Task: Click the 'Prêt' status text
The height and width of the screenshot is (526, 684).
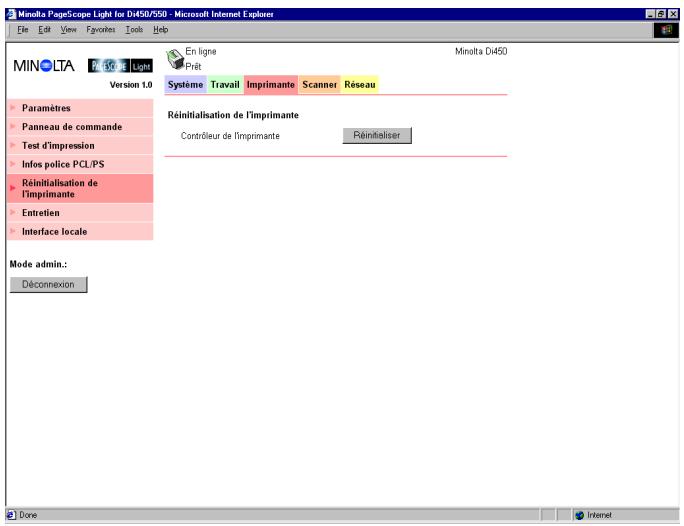Action: click(x=193, y=67)
